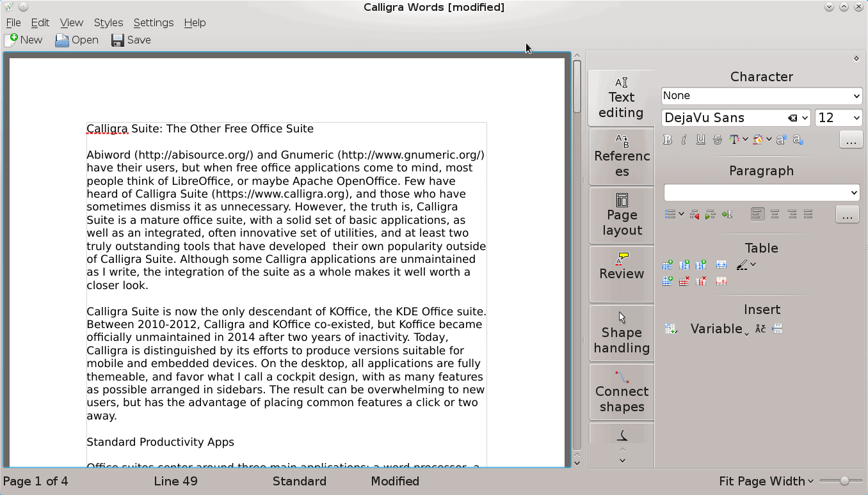The image size is (868, 495).
Task: Click the Save toolbar button
Action: click(131, 40)
